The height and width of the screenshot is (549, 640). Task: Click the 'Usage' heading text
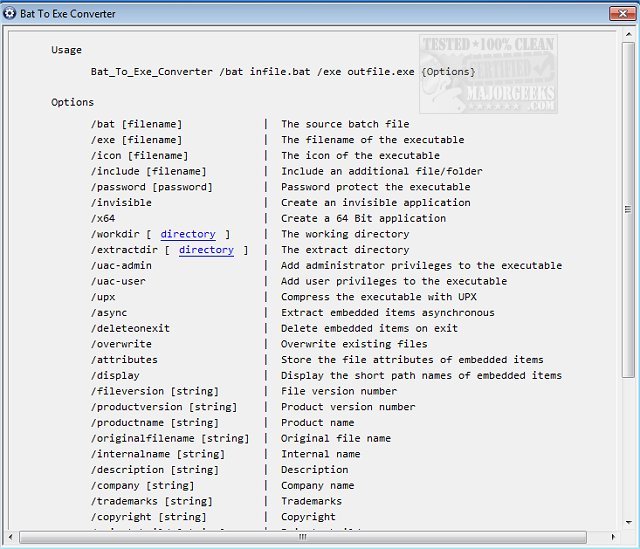click(x=67, y=50)
